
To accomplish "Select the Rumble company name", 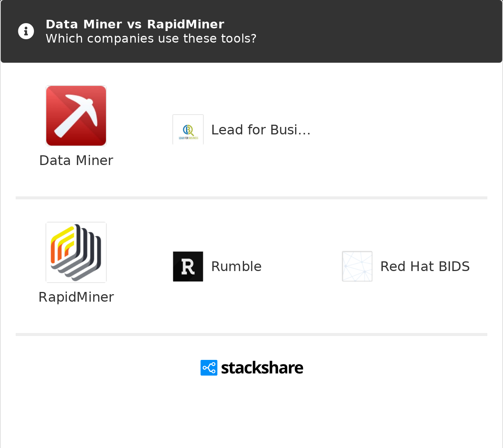I will click(x=236, y=267).
